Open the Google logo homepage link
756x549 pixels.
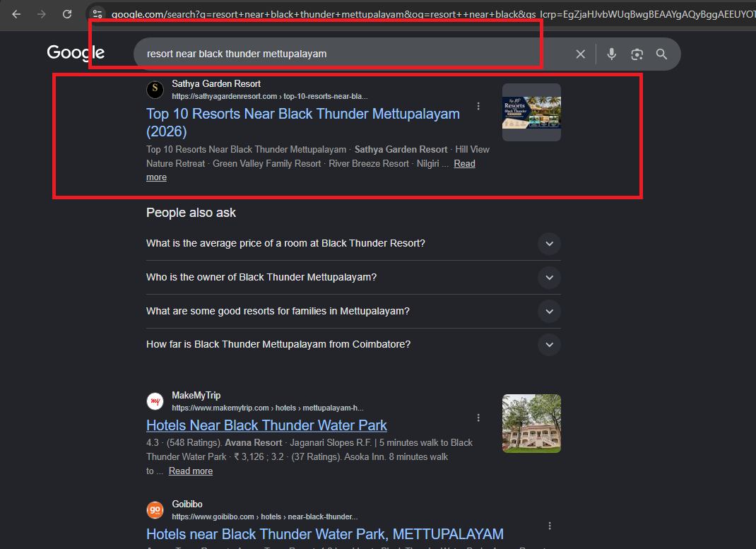point(76,52)
